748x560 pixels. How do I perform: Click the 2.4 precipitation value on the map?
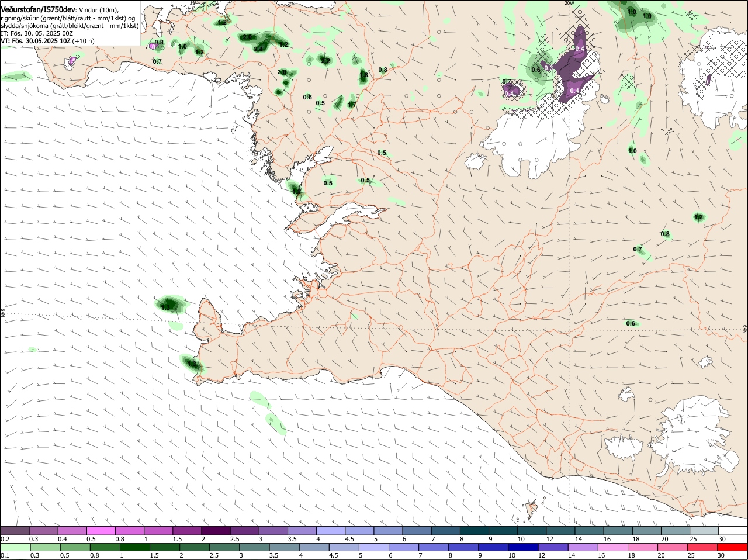point(259,49)
